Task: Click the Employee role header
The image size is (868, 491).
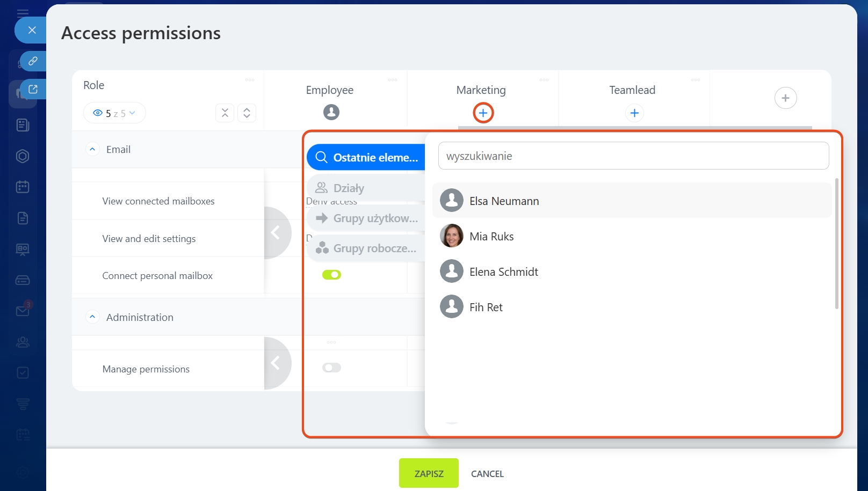Action: coord(330,90)
